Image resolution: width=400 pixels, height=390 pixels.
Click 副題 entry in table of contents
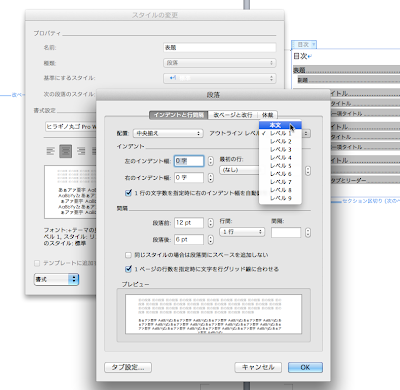(348, 80)
